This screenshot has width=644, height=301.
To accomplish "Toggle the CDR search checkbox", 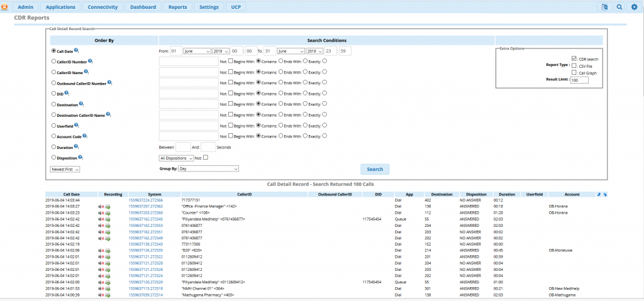I will (574, 58).
